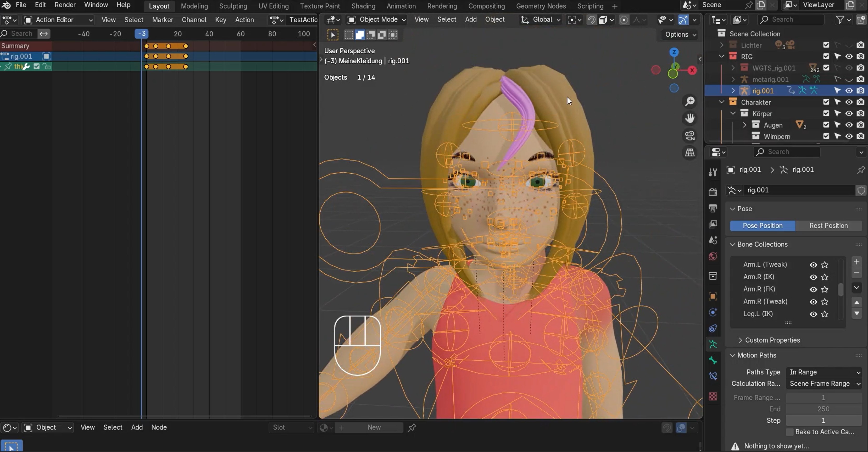
Task: Disable the Augen collection checkbox
Action: [826, 125]
